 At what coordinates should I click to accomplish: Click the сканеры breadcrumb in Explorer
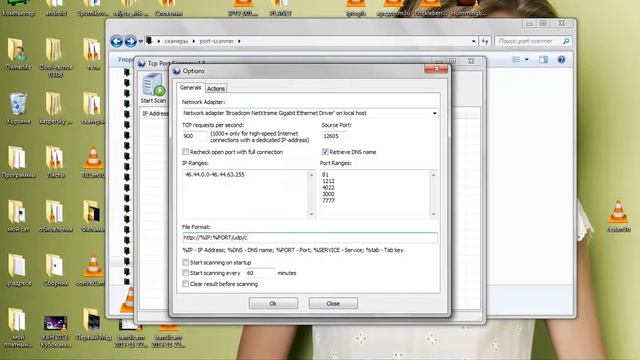(x=176, y=41)
